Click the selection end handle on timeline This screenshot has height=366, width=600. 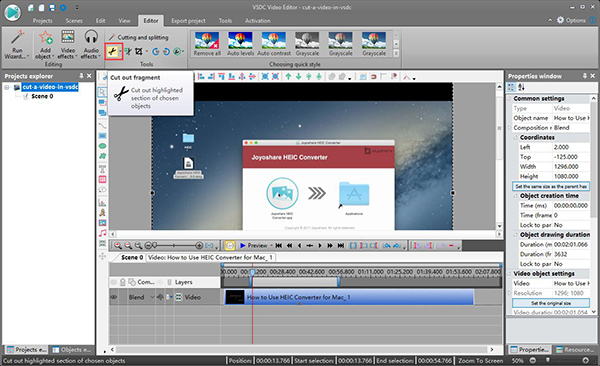338,283
